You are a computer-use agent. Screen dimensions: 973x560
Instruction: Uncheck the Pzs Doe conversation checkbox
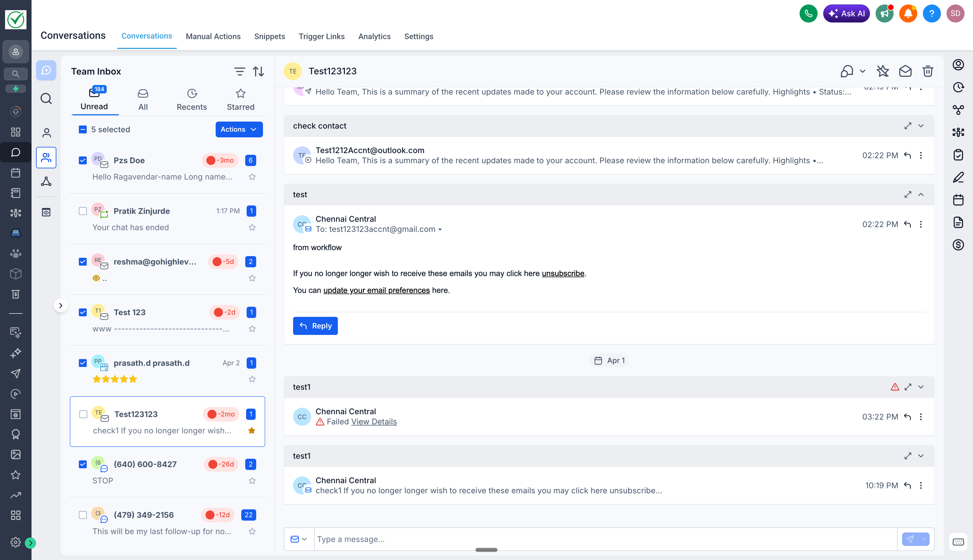click(83, 160)
